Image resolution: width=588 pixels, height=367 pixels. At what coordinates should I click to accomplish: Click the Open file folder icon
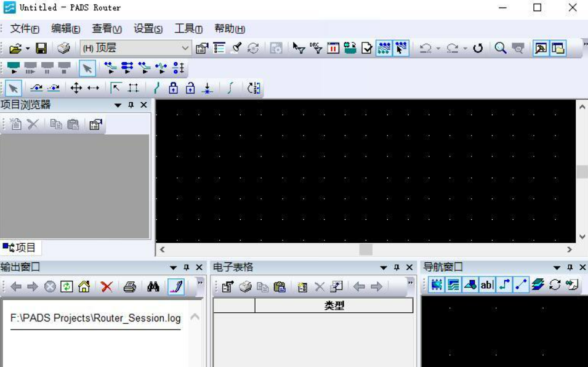click(15, 49)
